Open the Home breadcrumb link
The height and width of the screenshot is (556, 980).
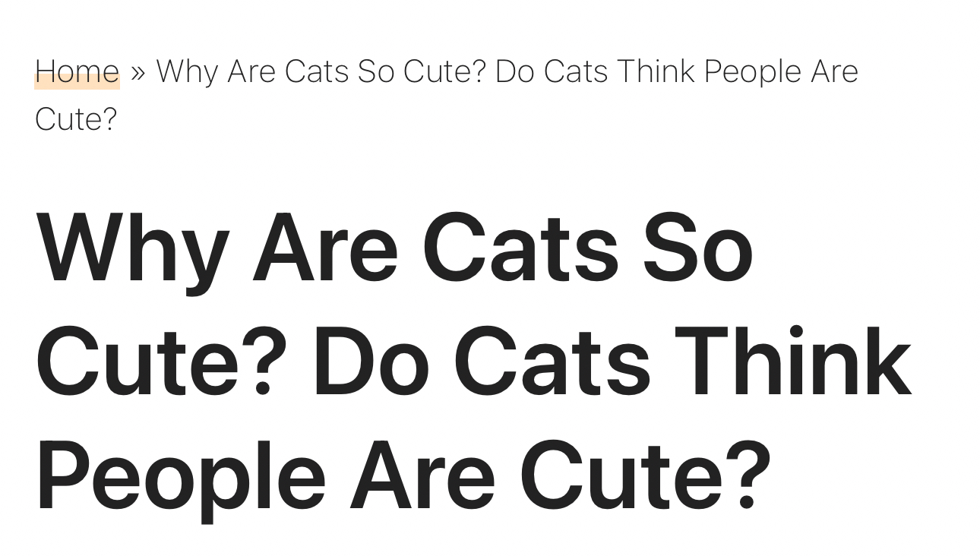77,71
